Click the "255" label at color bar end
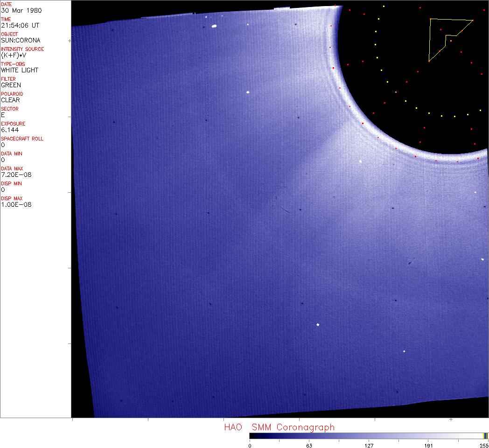Viewport: 489px width, 448px height. (x=483, y=445)
